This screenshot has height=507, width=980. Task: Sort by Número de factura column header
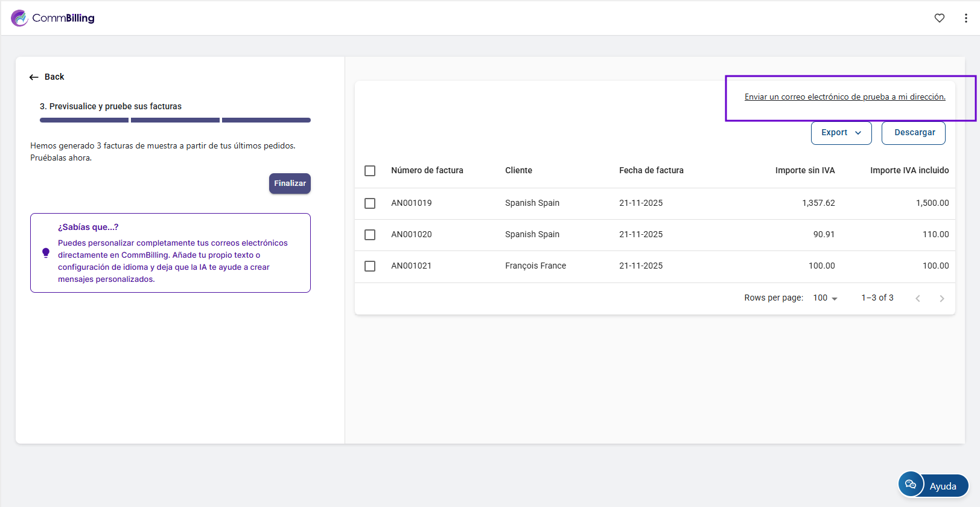click(x=427, y=171)
